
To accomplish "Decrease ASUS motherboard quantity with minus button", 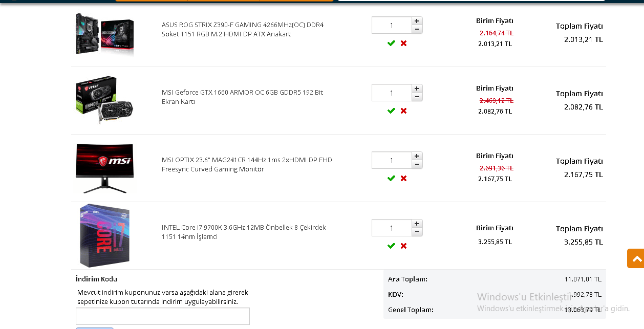I will click(x=417, y=29).
